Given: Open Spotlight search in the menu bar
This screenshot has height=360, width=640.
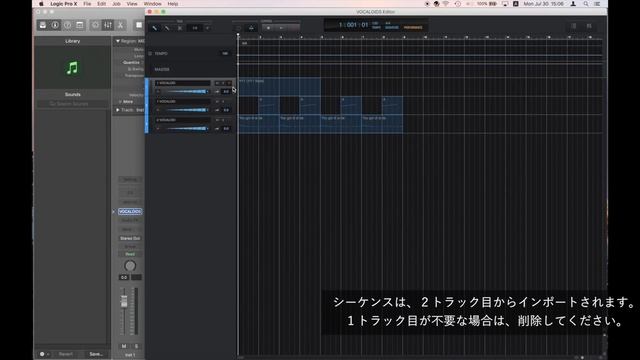Looking at the screenshot, I should point(586,4).
